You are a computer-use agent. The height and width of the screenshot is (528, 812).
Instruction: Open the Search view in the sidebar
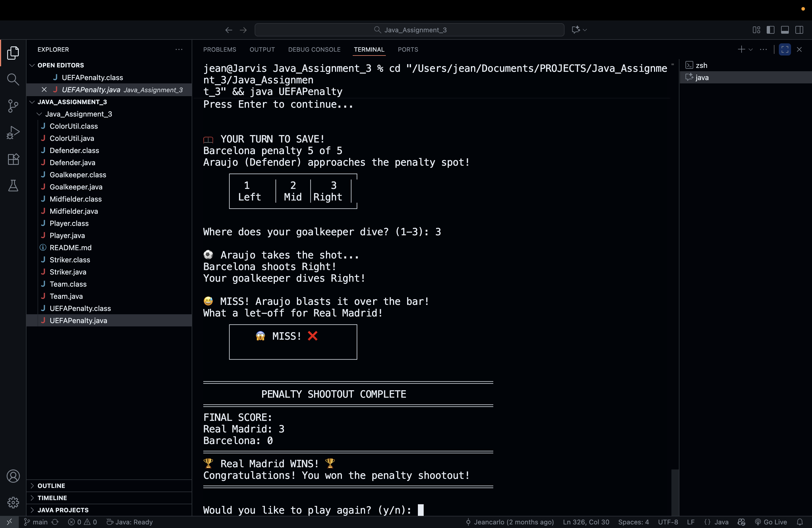[x=13, y=80]
